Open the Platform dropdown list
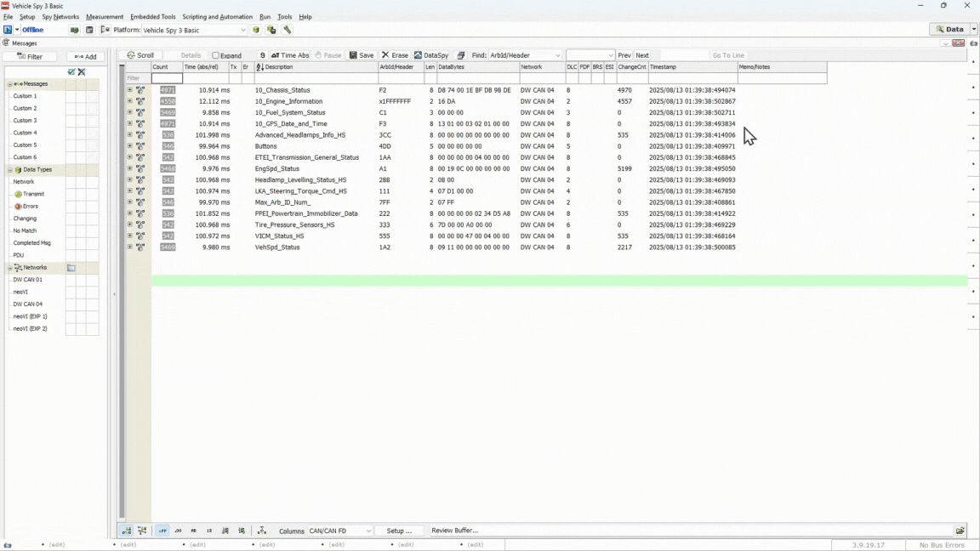The image size is (980, 551). pyautogui.click(x=242, y=30)
